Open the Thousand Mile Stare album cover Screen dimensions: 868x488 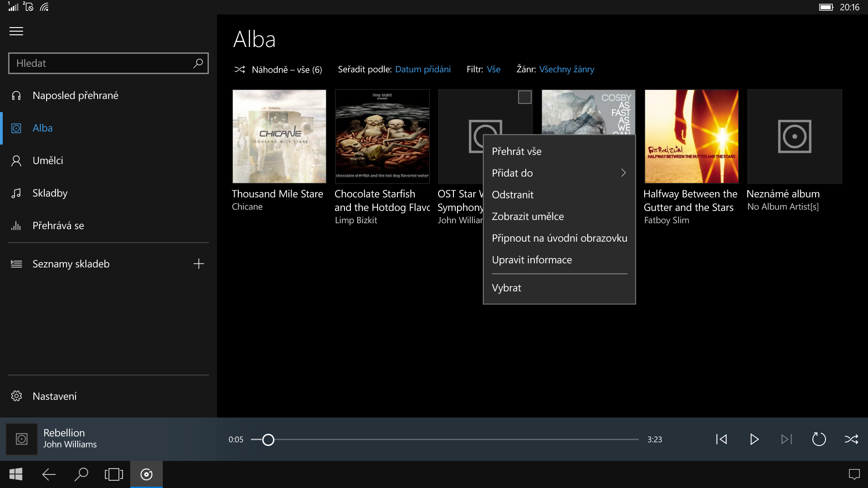point(279,136)
